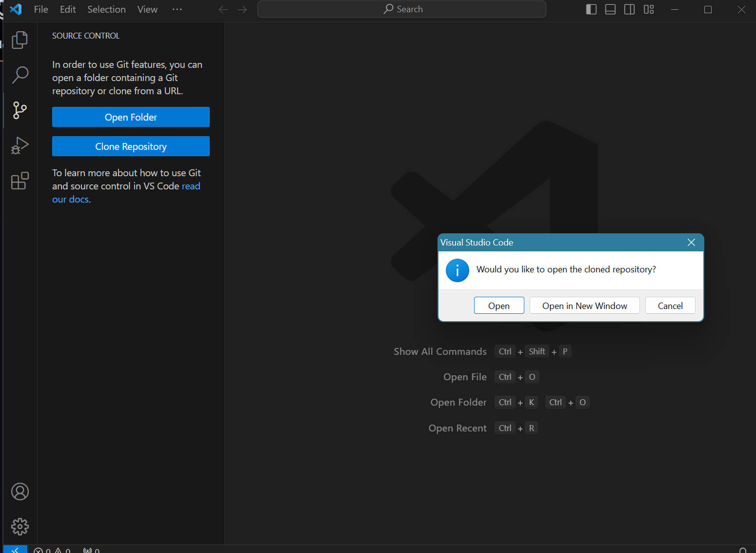Cancel the cloned repository prompt
Image resolution: width=756 pixels, height=553 pixels.
pos(670,306)
